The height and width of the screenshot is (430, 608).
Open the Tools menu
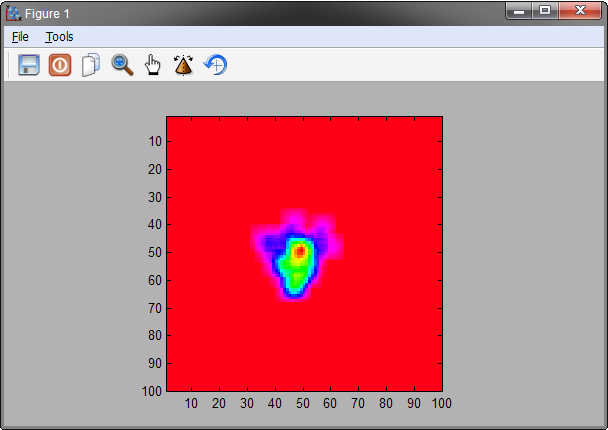(59, 37)
